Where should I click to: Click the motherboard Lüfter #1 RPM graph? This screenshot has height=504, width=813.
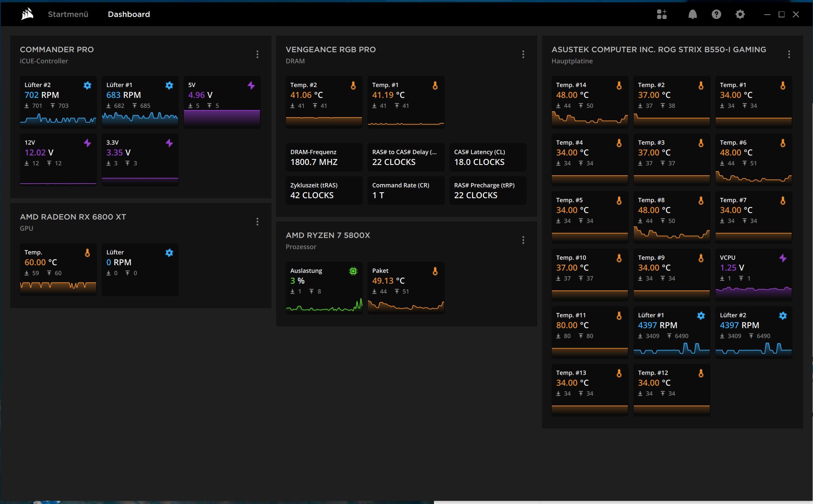point(671,349)
